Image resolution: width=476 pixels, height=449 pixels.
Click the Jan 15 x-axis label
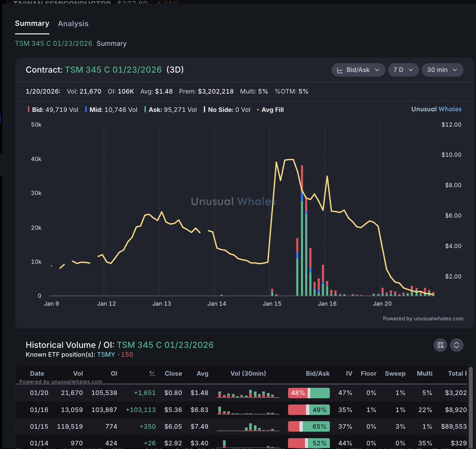(272, 304)
